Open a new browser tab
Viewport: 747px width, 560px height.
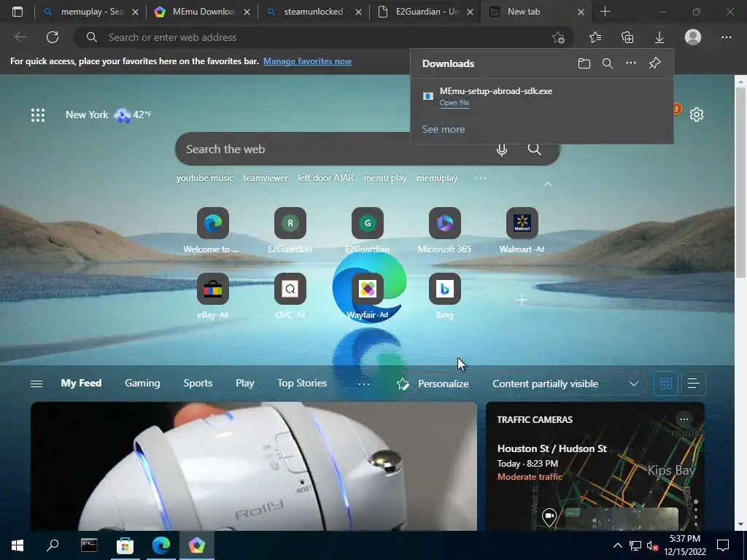605,12
